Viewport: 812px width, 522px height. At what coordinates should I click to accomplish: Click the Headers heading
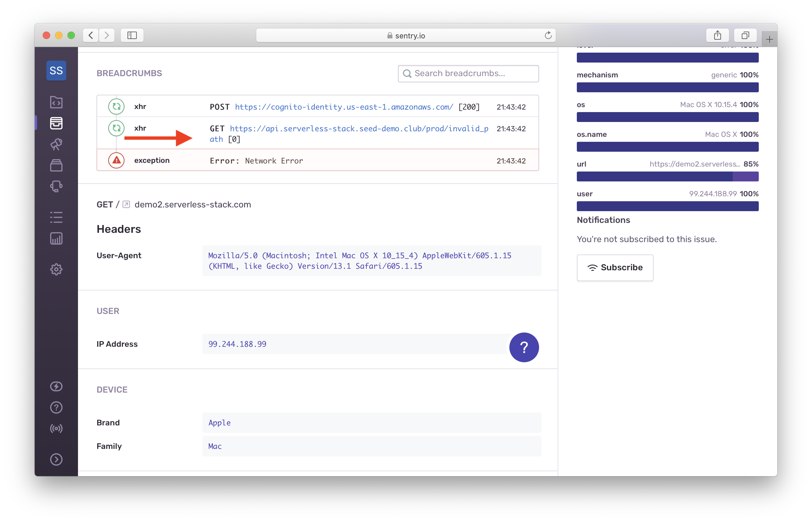[x=119, y=229]
